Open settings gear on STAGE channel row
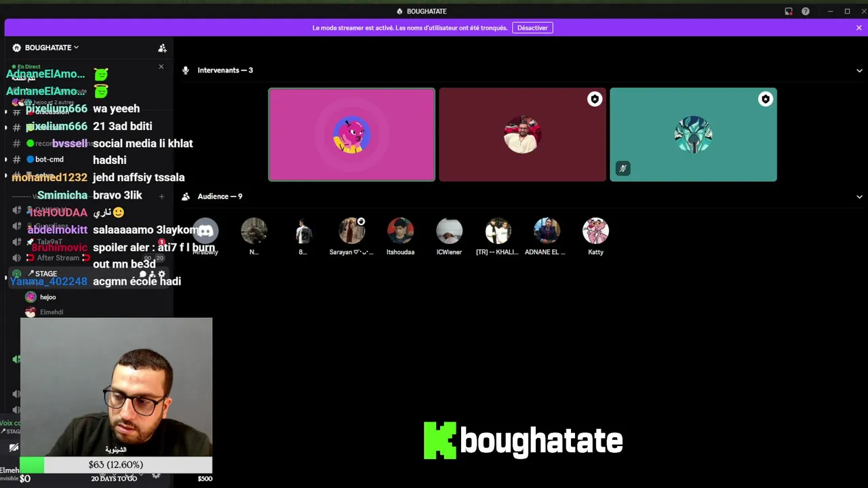 [x=161, y=274]
